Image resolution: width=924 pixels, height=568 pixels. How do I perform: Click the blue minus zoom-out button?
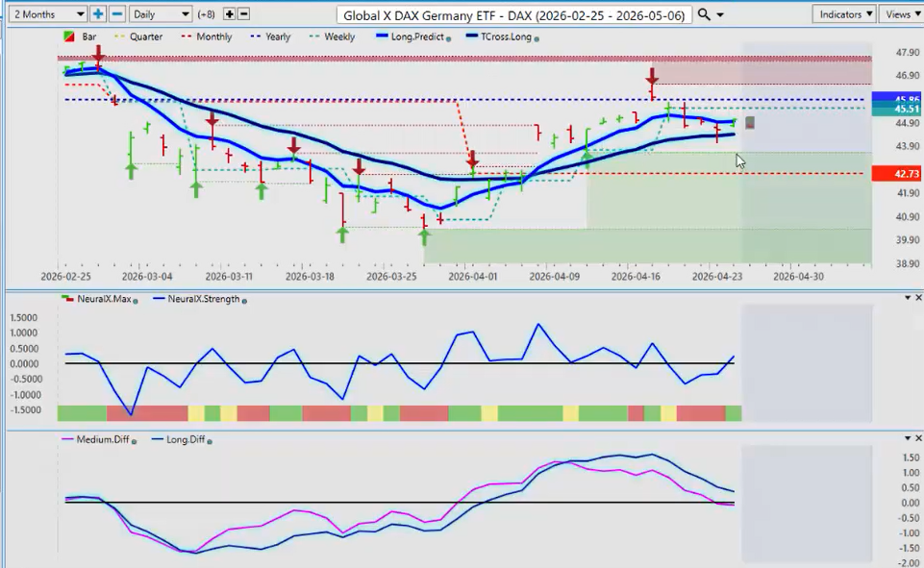coord(116,14)
